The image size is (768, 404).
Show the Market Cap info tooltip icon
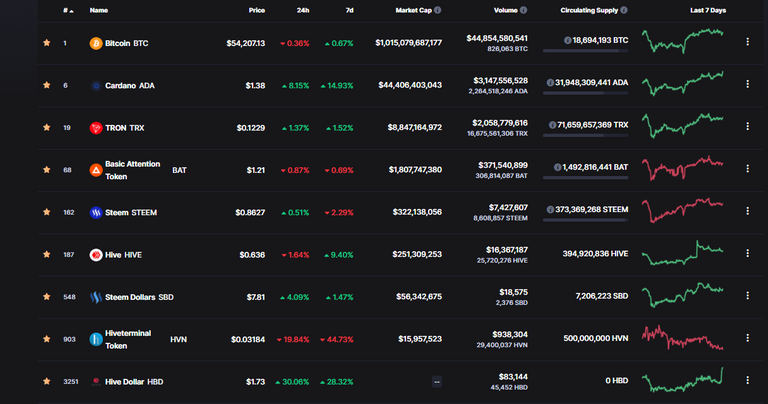[437, 10]
